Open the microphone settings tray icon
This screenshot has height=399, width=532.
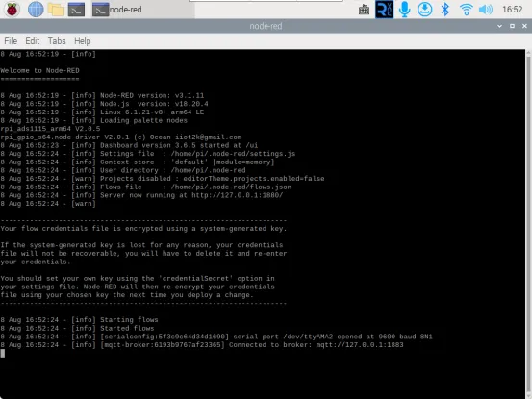click(x=404, y=10)
